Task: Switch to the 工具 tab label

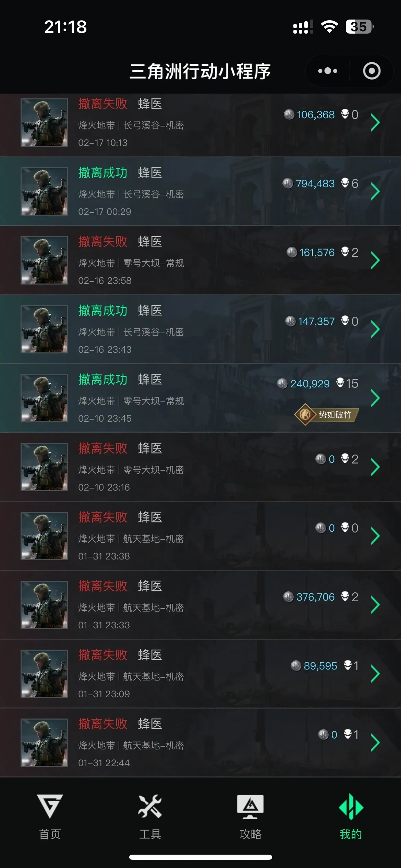Action: 150,834
